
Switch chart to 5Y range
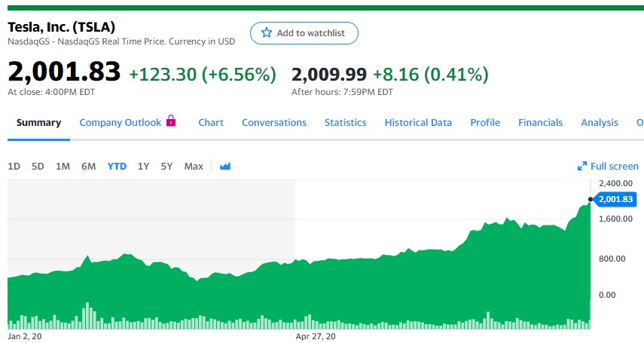click(166, 166)
